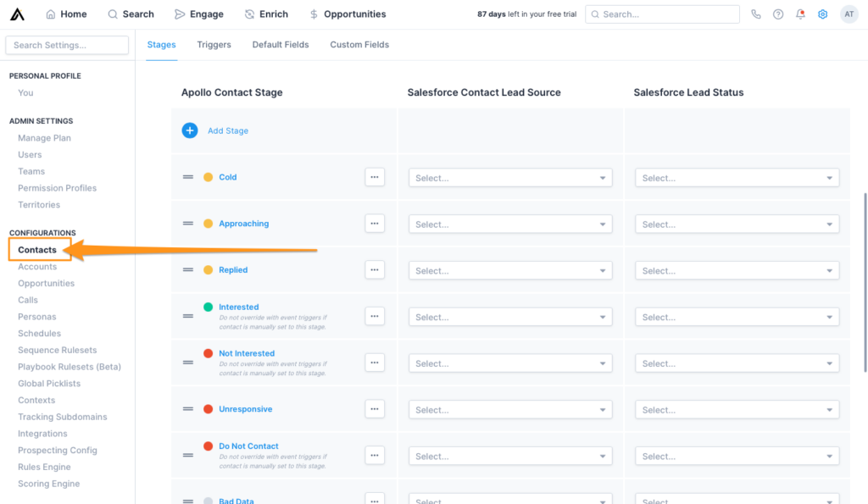Click the drag handle of Interested stage
This screenshot has width=868, height=504.
coord(188,317)
